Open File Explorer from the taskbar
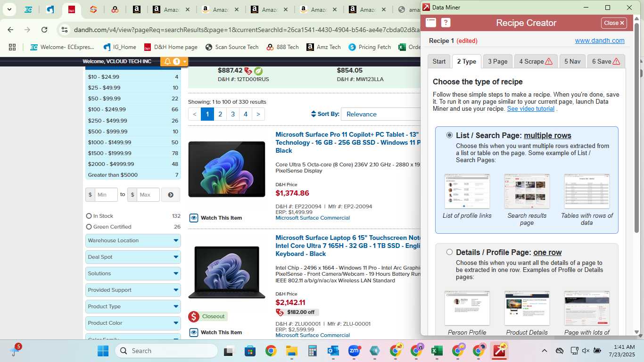 tap(291, 351)
